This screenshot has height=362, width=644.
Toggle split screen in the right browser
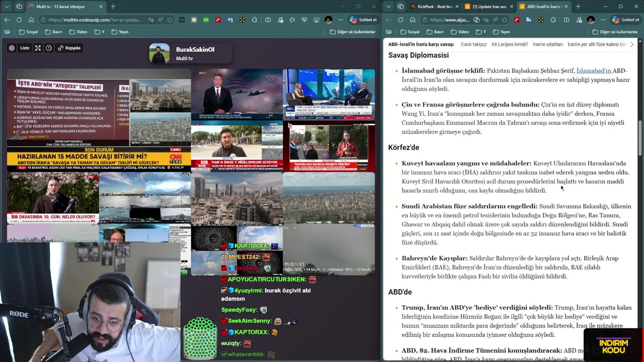(567, 20)
